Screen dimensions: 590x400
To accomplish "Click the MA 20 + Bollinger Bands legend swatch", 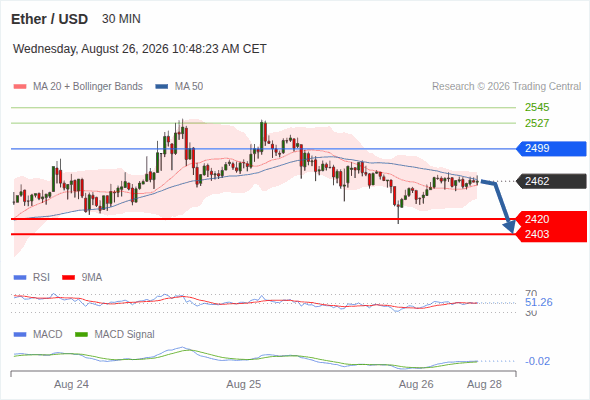I will [x=20, y=87].
